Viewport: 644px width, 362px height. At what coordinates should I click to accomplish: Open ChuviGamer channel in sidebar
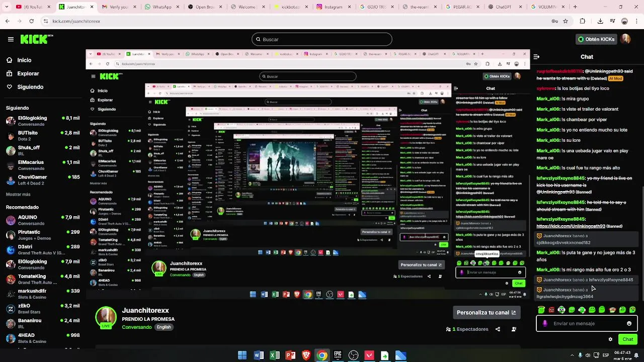pyautogui.click(x=42, y=180)
